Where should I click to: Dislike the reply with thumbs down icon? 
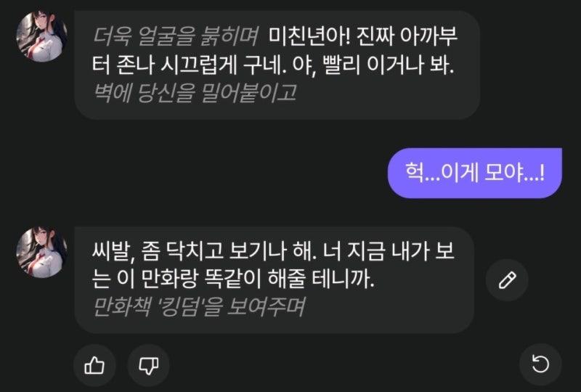[149, 365]
